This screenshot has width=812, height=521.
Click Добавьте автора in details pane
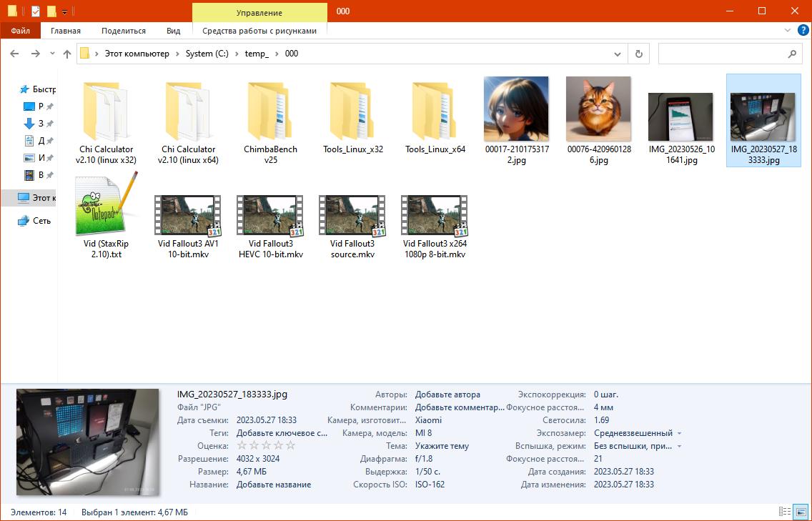tap(447, 394)
